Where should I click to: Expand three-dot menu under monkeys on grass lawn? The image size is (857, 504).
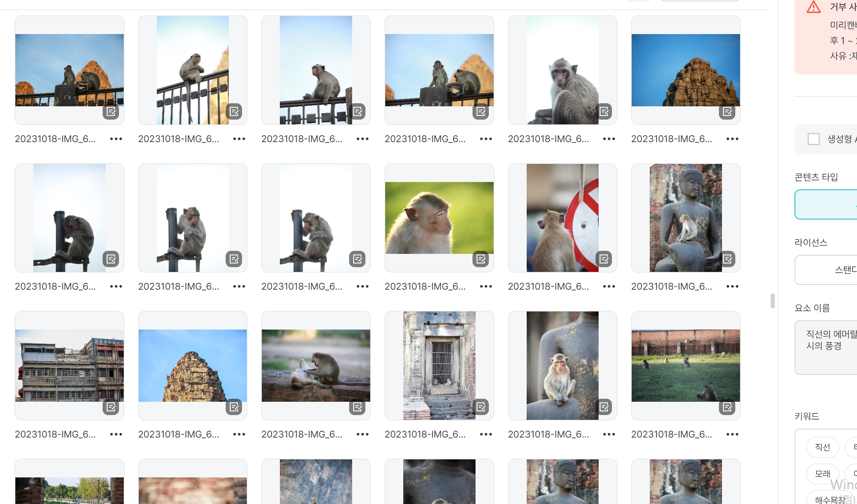click(x=733, y=434)
